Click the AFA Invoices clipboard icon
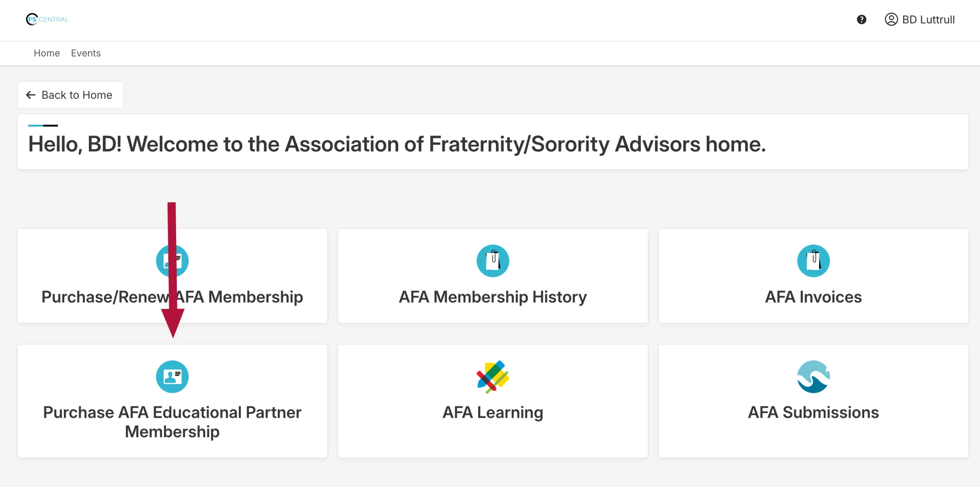980x487 pixels. [813, 261]
